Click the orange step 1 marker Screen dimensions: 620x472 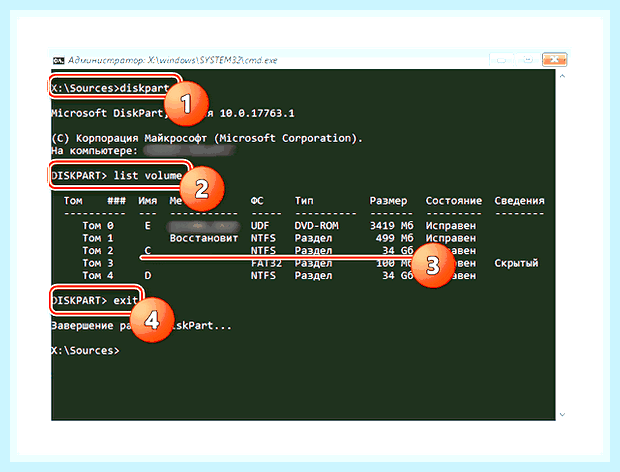point(186,104)
